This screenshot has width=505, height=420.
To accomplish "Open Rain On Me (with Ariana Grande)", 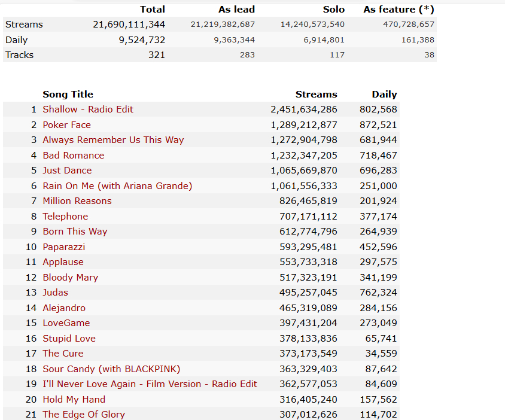I will click(x=117, y=186).
